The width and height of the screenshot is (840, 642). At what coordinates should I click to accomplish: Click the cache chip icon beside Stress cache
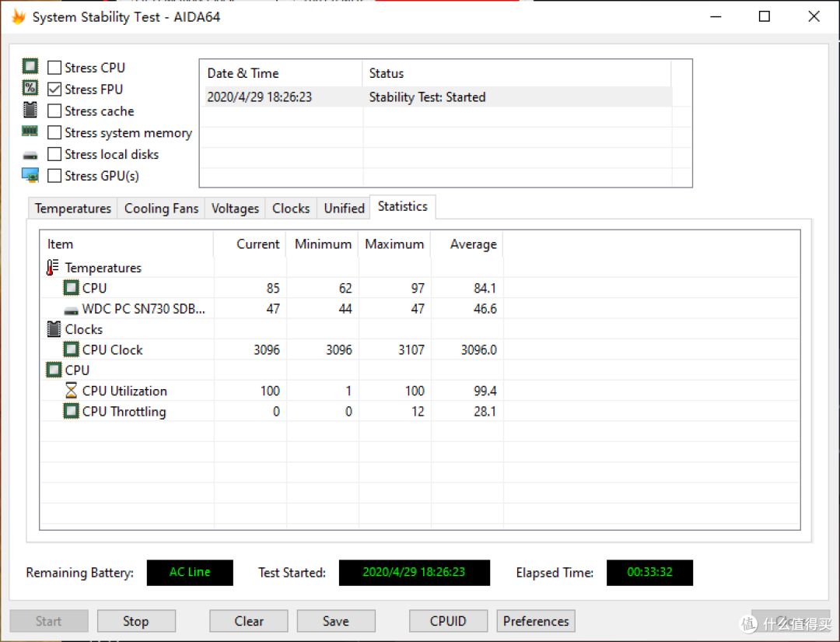[x=30, y=110]
